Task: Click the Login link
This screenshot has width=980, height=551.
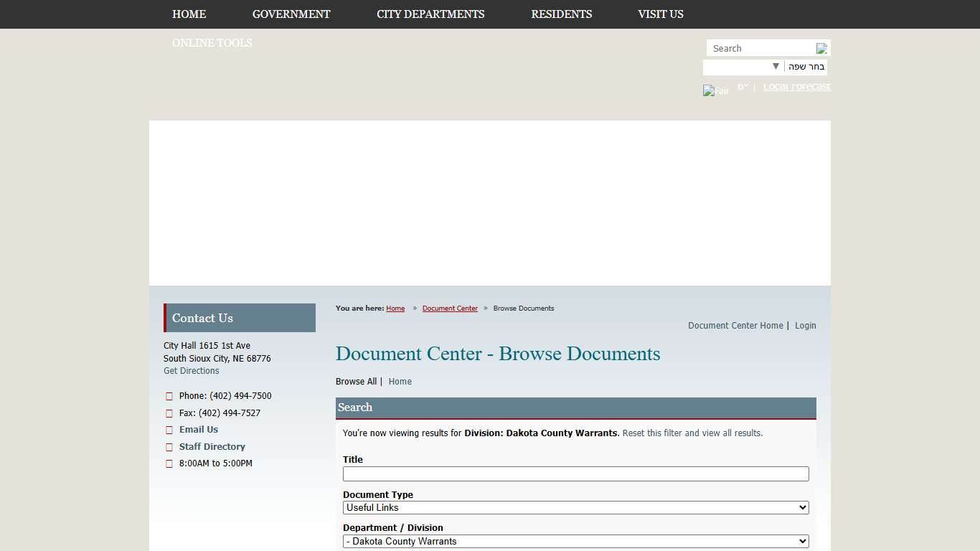Action: point(805,325)
